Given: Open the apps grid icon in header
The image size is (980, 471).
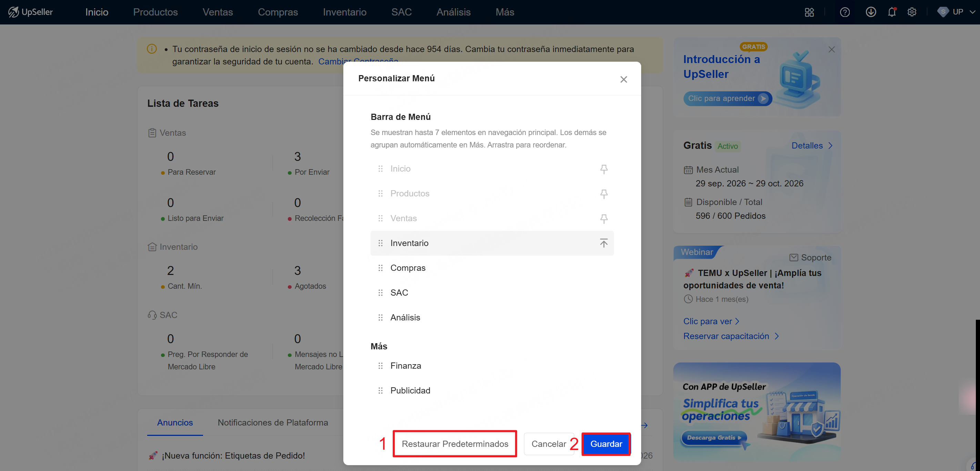Looking at the screenshot, I should pos(809,12).
